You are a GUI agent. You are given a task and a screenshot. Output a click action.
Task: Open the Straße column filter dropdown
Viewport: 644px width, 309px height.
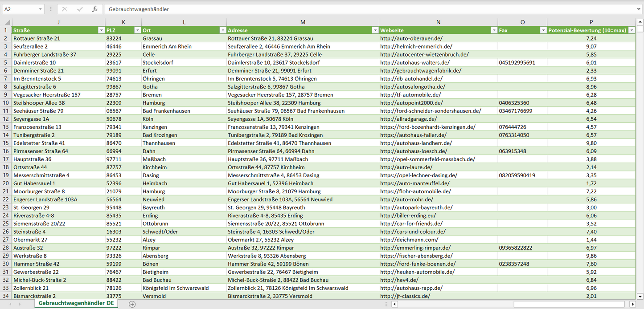pyautogui.click(x=101, y=30)
